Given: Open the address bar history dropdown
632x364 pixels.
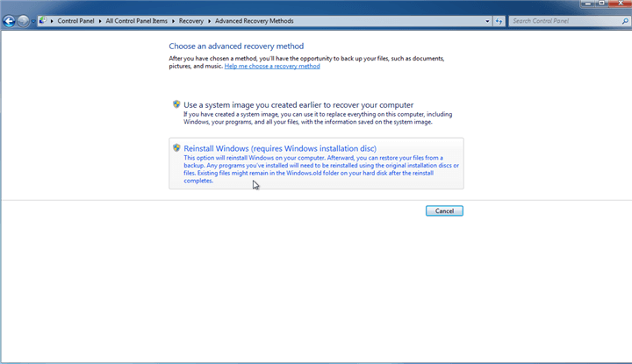Looking at the screenshot, I should [486, 20].
